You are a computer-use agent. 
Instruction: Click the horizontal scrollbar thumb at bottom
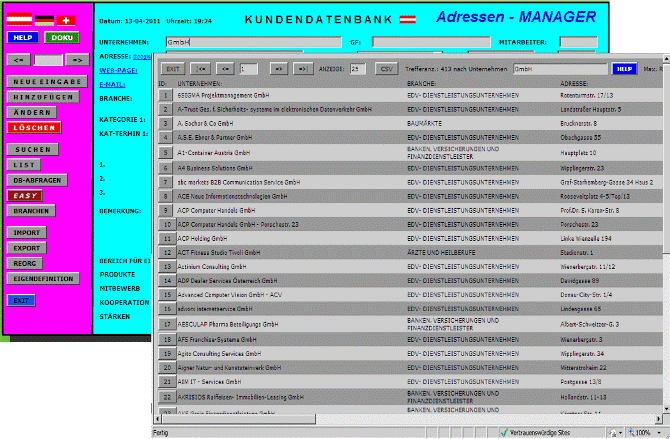coord(239,419)
